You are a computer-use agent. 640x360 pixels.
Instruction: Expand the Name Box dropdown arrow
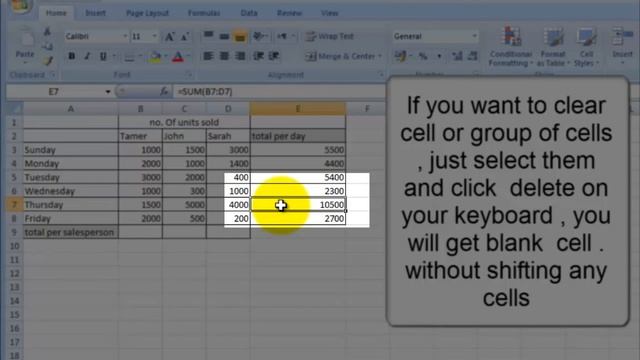click(108, 92)
